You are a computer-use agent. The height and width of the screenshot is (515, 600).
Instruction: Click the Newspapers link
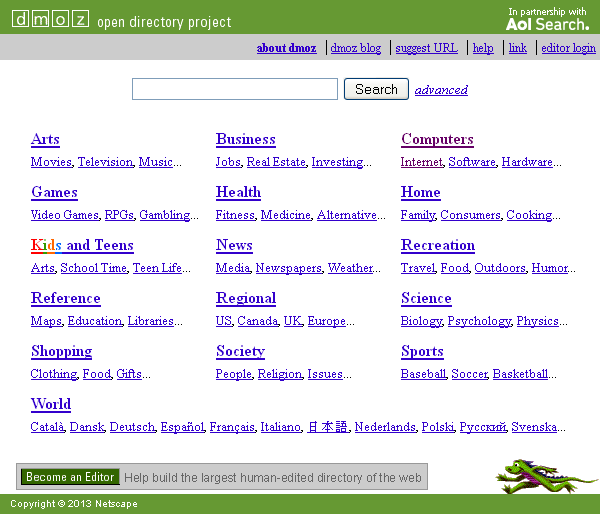[x=289, y=268]
